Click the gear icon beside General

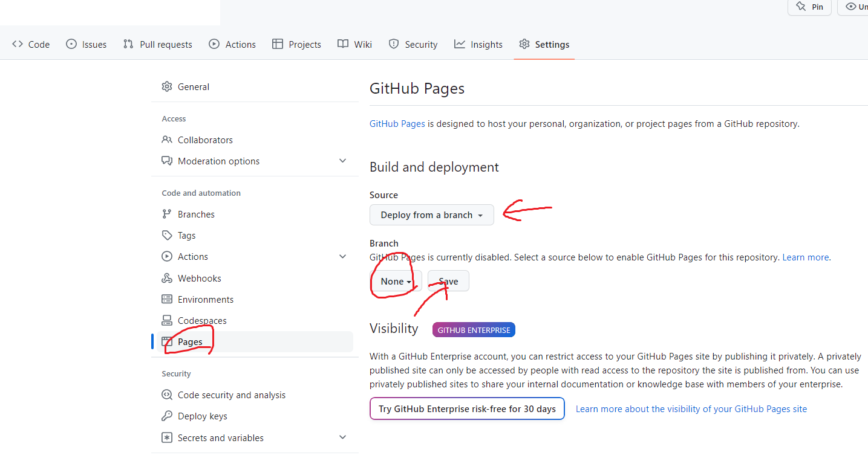(x=167, y=86)
